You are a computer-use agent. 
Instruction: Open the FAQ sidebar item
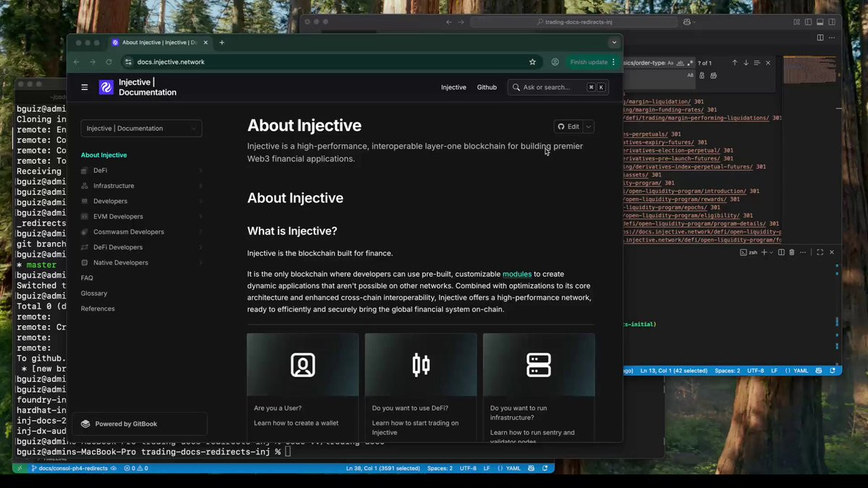pyautogui.click(x=87, y=278)
